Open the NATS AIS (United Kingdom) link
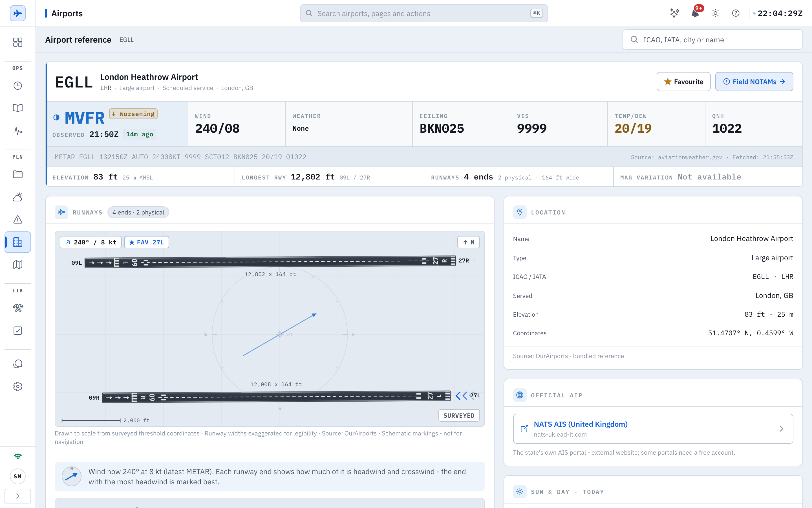This screenshot has width=812, height=508. click(x=581, y=424)
